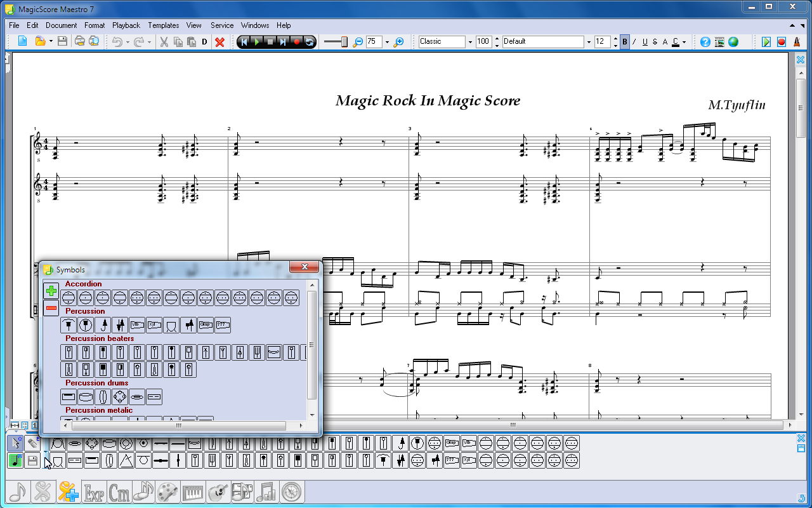Create a new document from the toolbar
This screenshot has width=812, height=508.
pyautogui.click(x=23, y=42)
